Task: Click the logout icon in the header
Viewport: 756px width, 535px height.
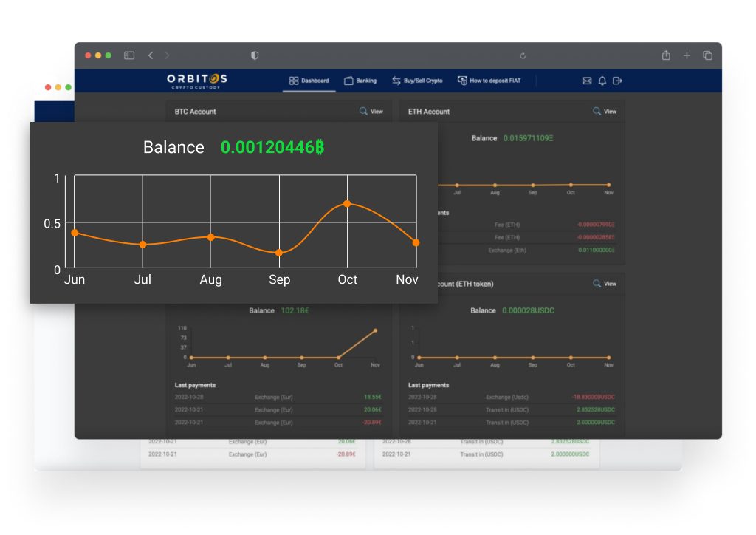Action: click(617, 81)
